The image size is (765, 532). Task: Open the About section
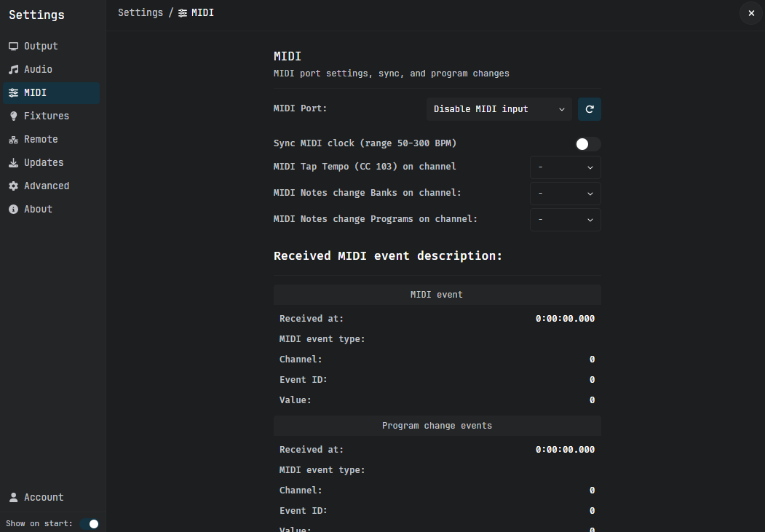pos(51,209)
